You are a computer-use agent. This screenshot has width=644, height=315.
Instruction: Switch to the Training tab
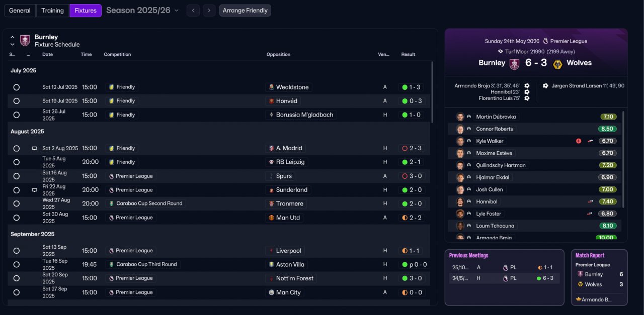tap(52, 11)
